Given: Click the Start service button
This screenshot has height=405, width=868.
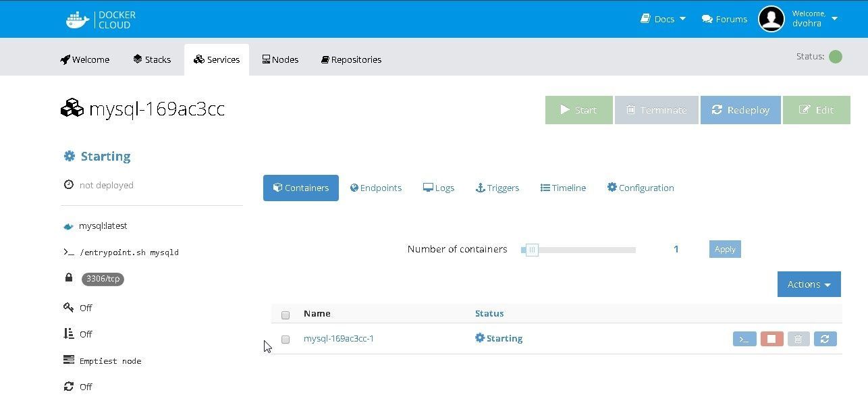Looking at the screenshot, I should tap(579, 110).
